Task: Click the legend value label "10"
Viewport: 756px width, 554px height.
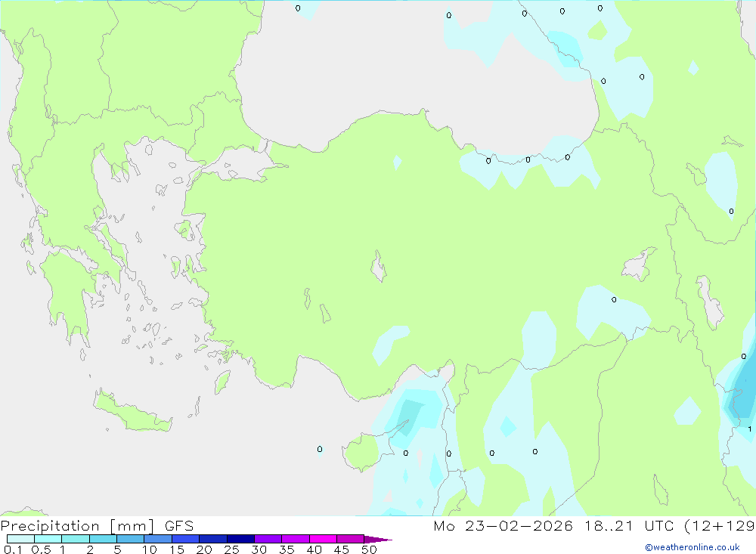Action: (x=150, y=549)
